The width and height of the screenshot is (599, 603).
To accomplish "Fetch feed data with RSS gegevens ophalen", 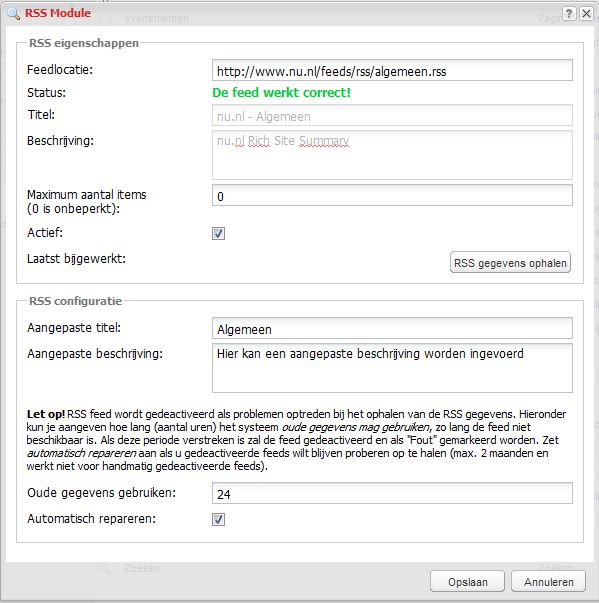I will click(510, 263).
